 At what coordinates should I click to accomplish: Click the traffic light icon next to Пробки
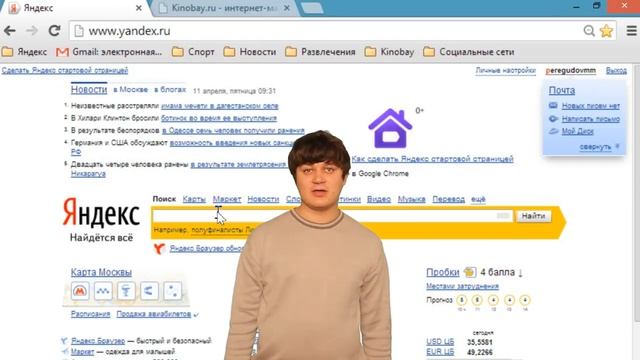(x=470, y=272)
